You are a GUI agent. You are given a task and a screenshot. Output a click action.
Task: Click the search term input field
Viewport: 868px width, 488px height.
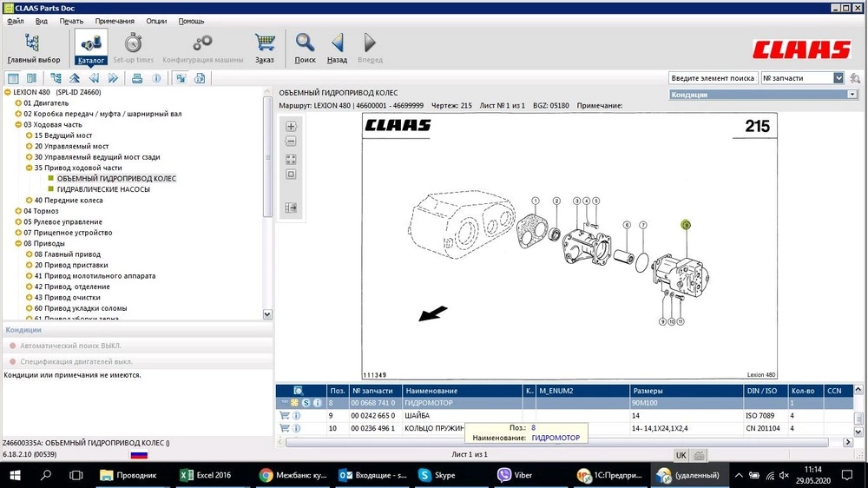713,78
